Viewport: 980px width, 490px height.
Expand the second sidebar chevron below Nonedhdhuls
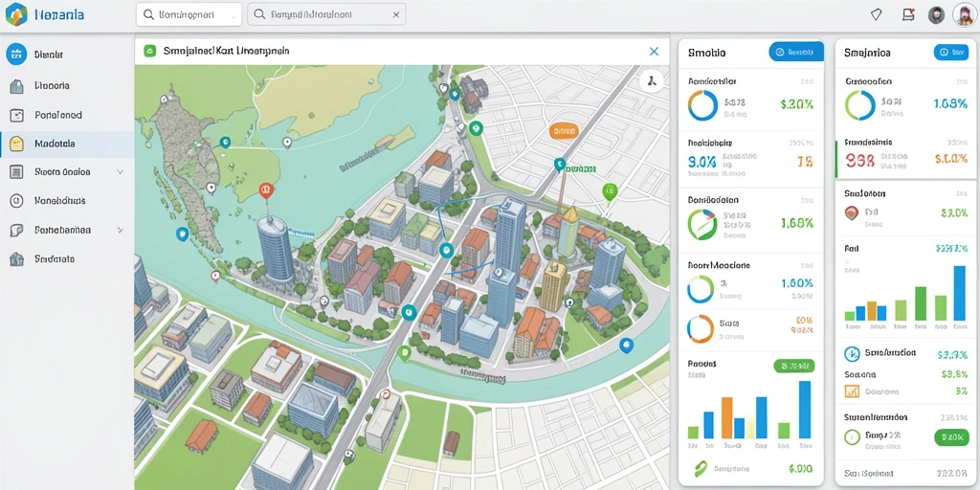point(120,230)
